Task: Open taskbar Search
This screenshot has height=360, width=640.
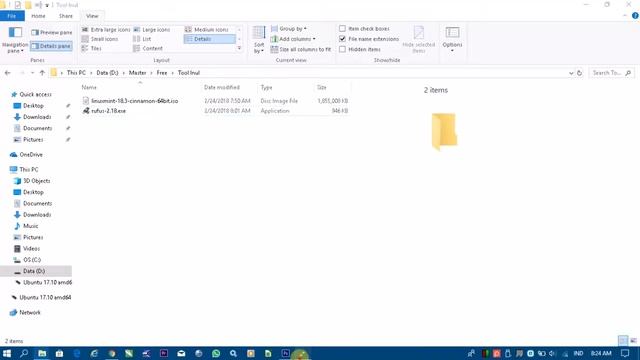Action: [x=24, y=353]
